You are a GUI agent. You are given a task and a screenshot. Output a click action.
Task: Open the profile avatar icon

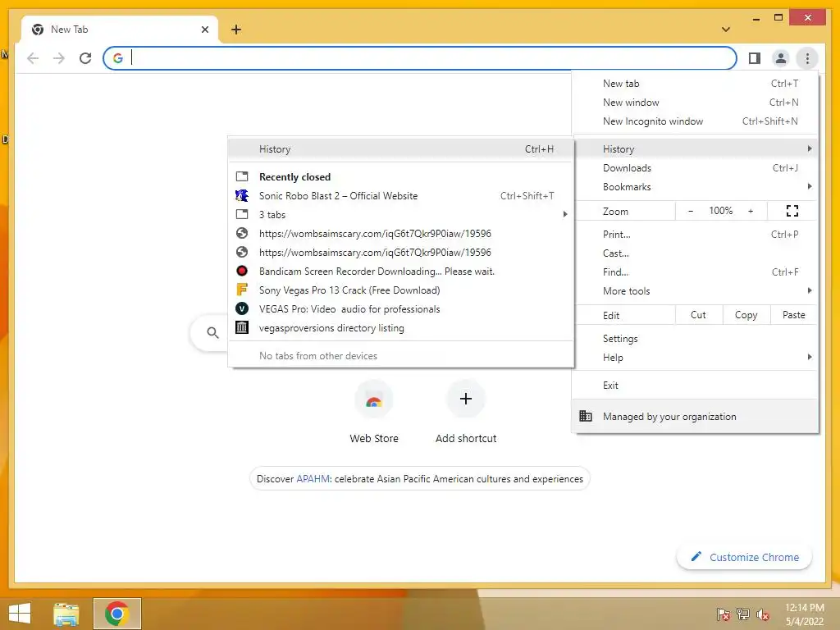[781, 58]
